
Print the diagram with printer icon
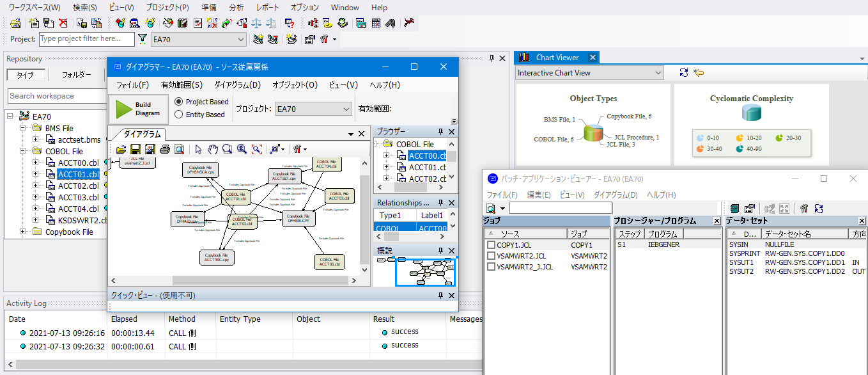165,149
